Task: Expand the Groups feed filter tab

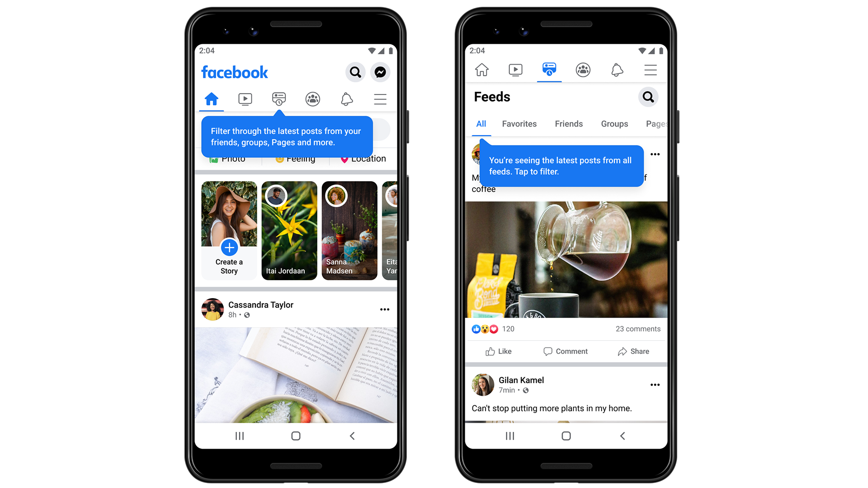Action: [614, 124]
